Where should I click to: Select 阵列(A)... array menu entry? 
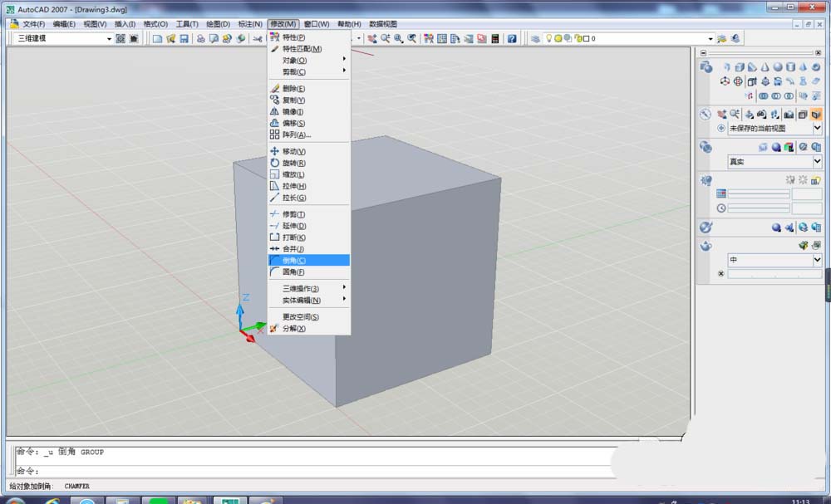pyautogui.click(x=309, y=135)
